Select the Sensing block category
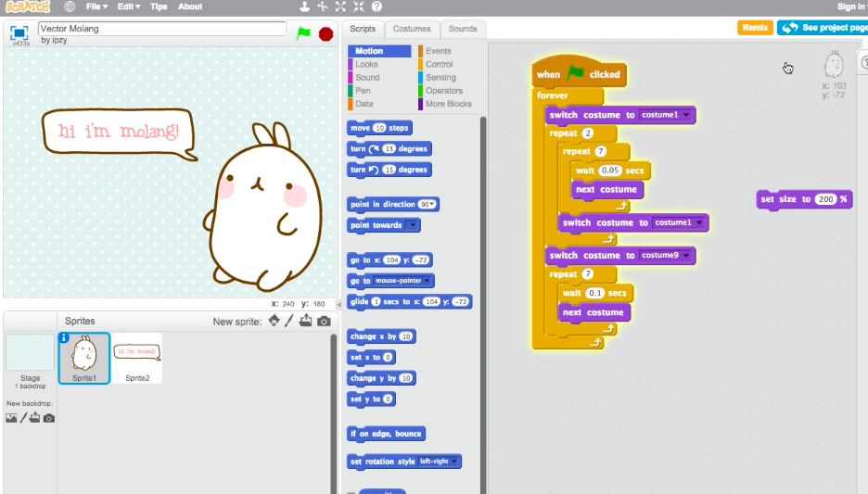868x494 pixels. [440, 78]
